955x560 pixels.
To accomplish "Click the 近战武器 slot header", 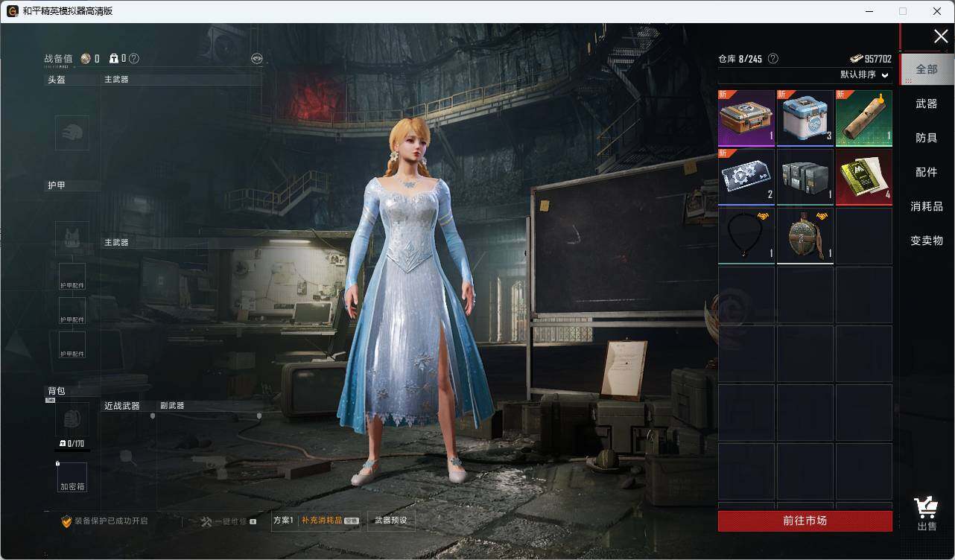I will [121, 406].
